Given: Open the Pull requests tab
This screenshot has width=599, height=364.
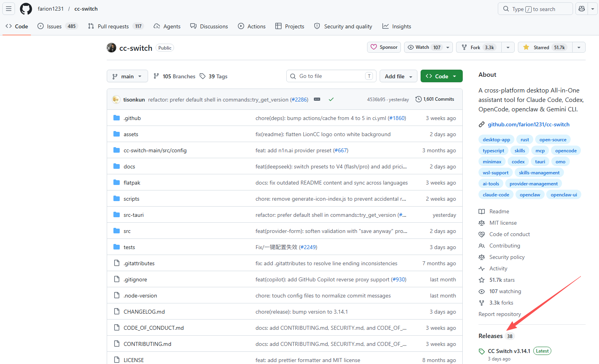Looking at the screenshot, I should point(115,26).
